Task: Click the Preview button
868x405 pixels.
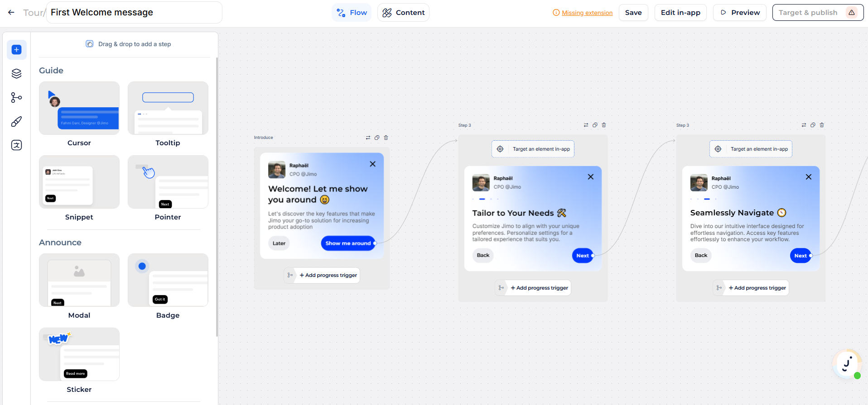Action: tap(739, 13)
